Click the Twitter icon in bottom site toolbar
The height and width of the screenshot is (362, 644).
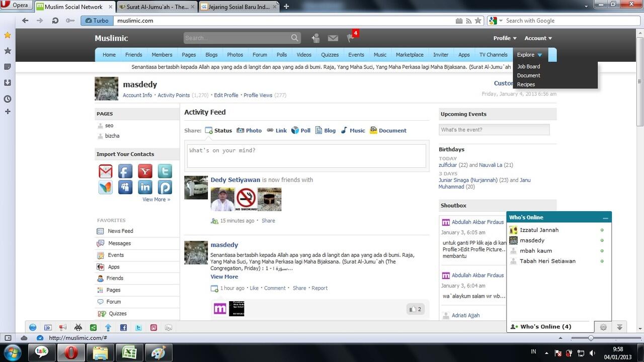[x=138, y=327]
